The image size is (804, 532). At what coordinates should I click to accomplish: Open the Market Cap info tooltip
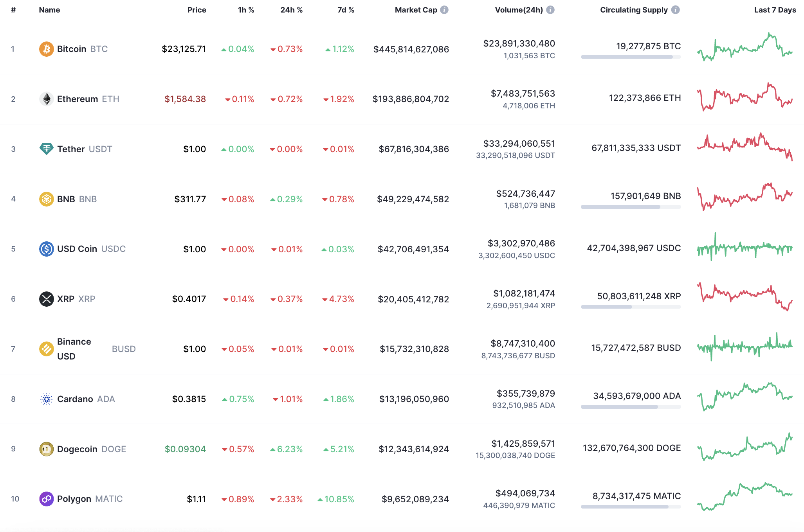[444, 10]
